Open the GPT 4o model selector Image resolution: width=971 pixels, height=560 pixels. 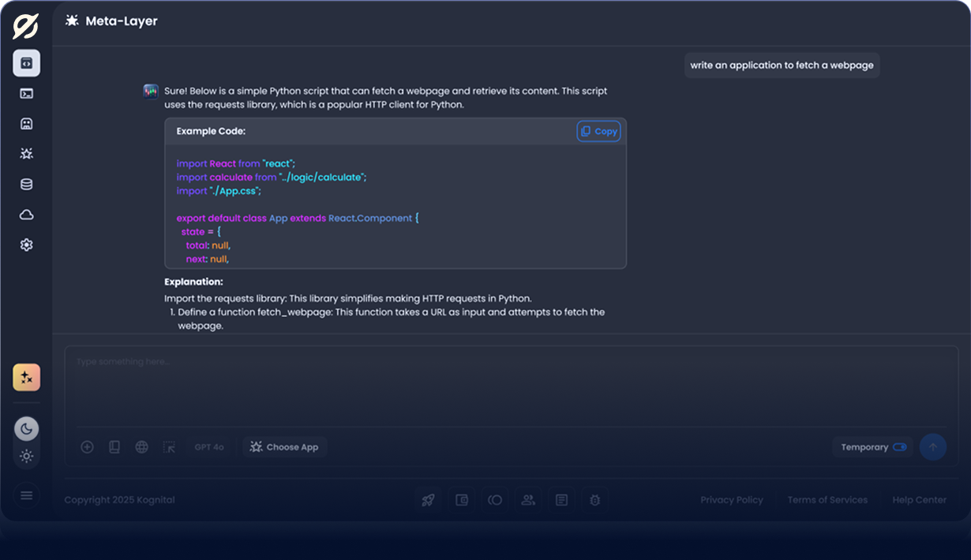[209, 447]
